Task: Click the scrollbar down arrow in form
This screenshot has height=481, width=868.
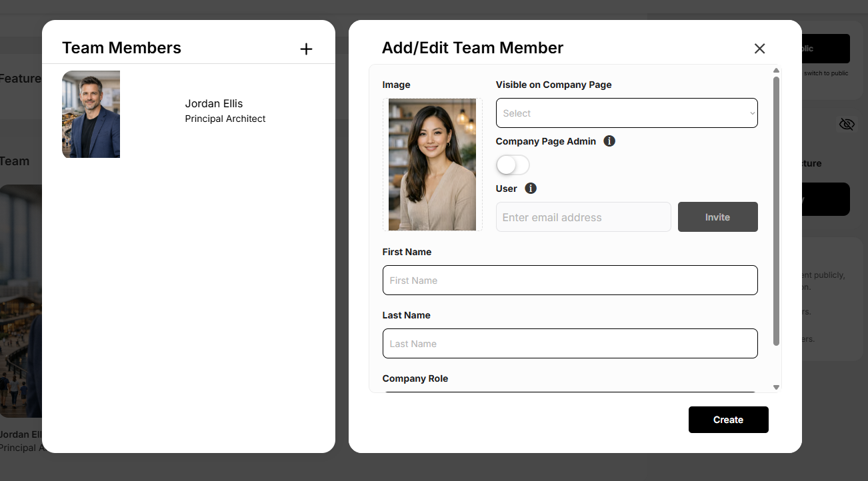Action: click(776, 387)
